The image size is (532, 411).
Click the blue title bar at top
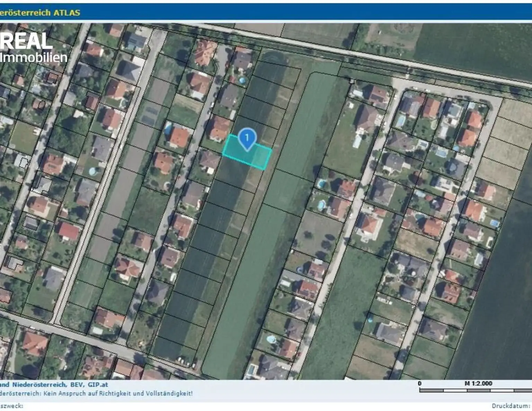click(277, 13)
